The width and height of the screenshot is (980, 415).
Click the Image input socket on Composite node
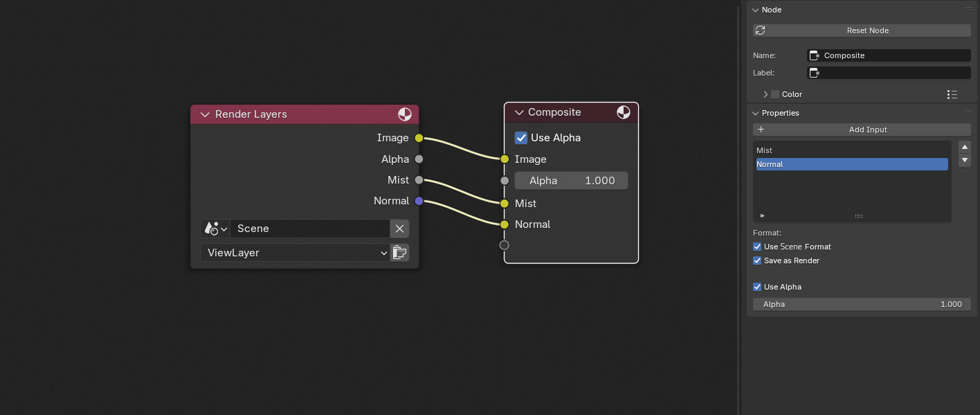[x=505, y=159]
